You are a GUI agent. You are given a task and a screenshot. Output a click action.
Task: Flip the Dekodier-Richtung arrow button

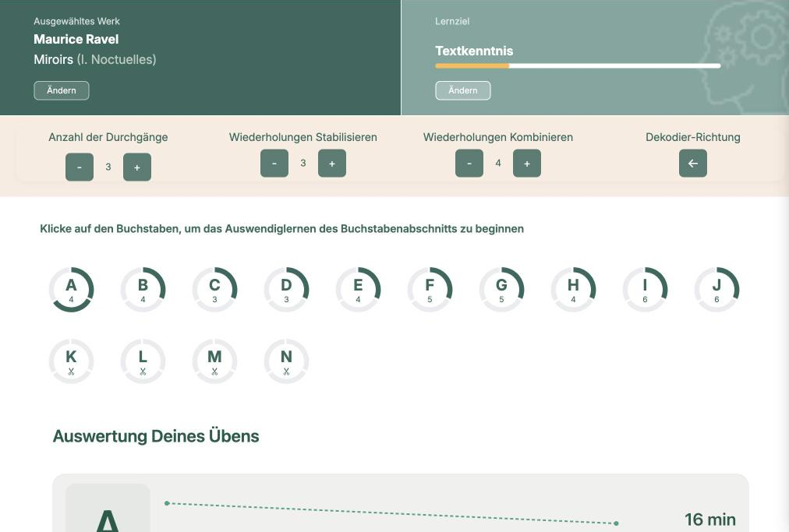coord(693,163)
